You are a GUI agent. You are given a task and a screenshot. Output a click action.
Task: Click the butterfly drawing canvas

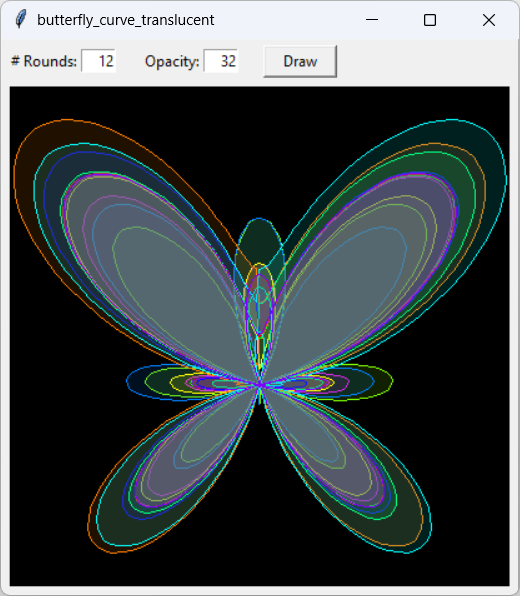(260, 336)
